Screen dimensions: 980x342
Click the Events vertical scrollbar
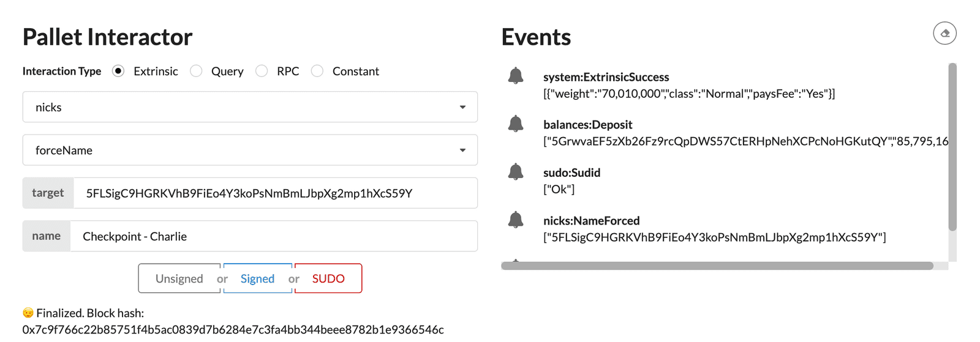click(x=952, y=147)
